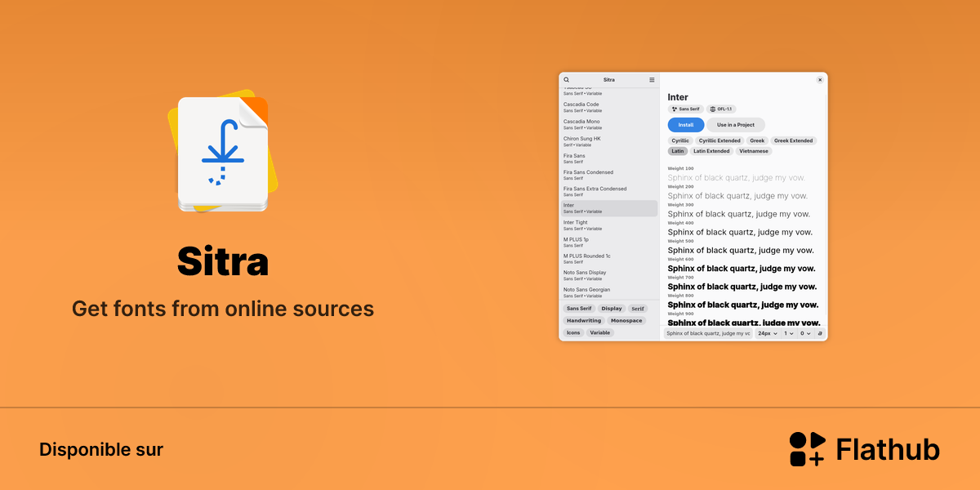Select Cascadia Mono in the font list
The height and width of the screenshot is (490, 980).
click(x=609, y=124)
